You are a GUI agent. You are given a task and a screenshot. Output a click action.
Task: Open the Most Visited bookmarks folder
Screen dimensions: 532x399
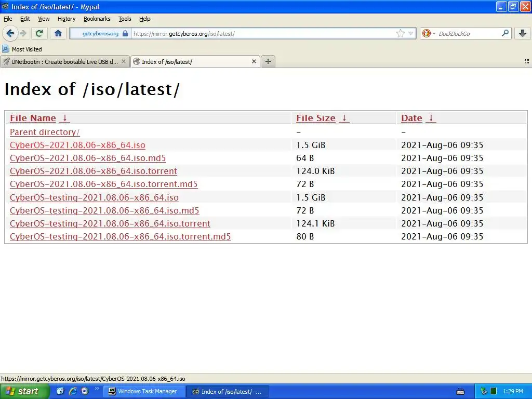pyautogui.click(x=22, y=49)
